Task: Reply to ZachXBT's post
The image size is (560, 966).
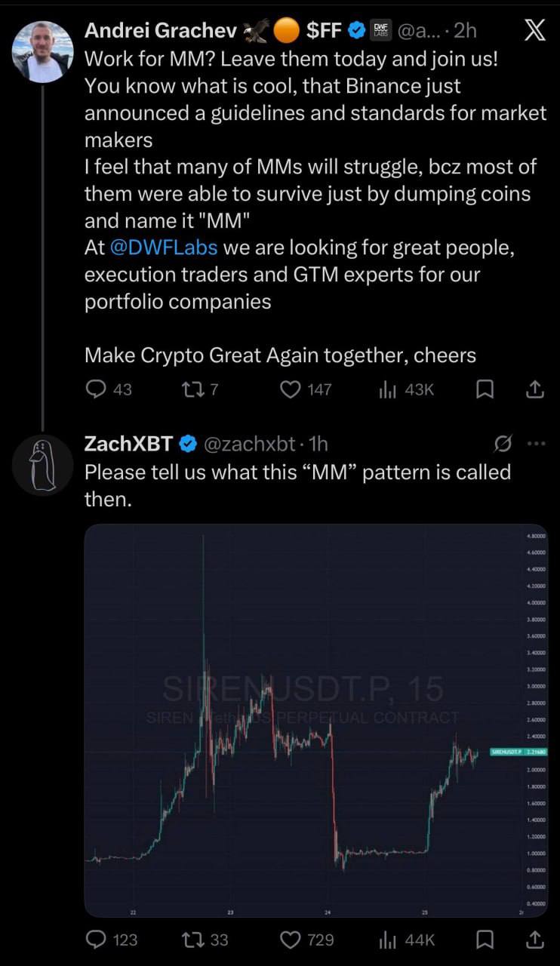Action: coord(96,940)
